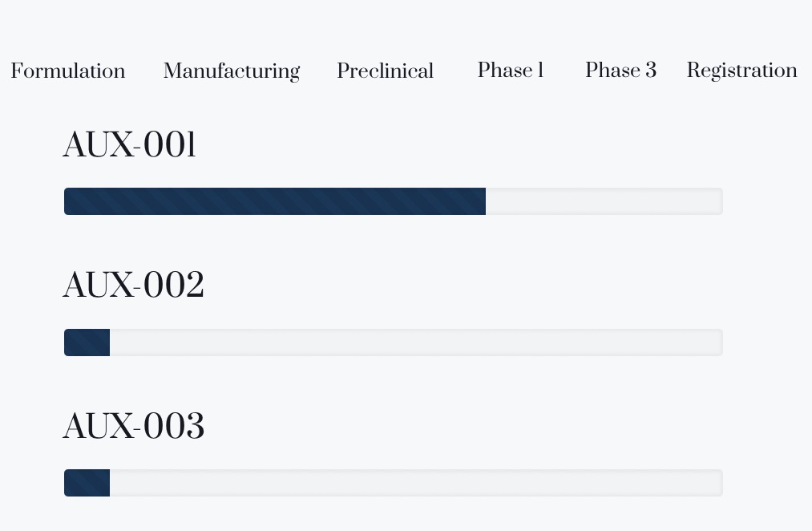Click the AUX-001 pipeline progress bar
The image size is (812, 531).
point(393,201)
